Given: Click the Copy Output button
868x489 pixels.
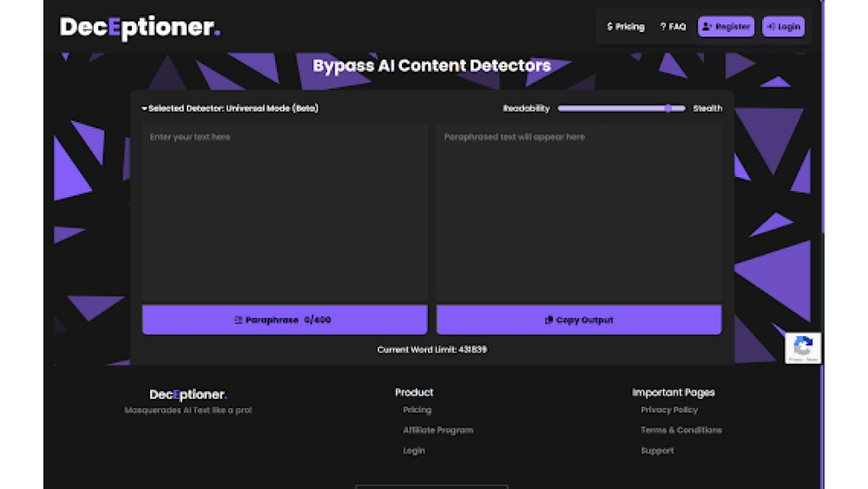Looking at the screenshot, I should (579, 320).
